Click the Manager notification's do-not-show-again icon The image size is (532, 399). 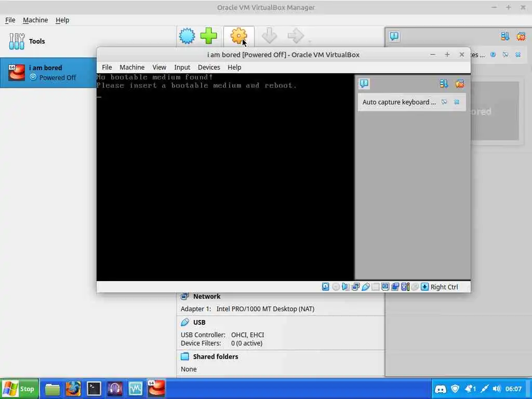coord(506,55)
